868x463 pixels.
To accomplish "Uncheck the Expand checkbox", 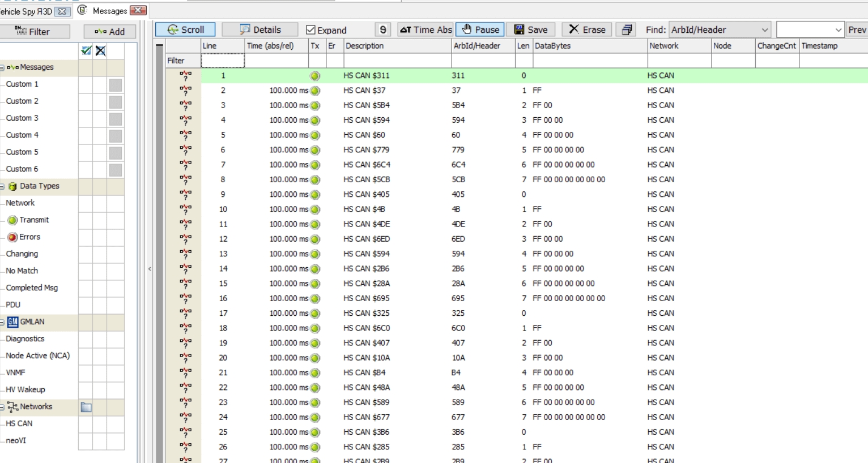I will point(310,30).
